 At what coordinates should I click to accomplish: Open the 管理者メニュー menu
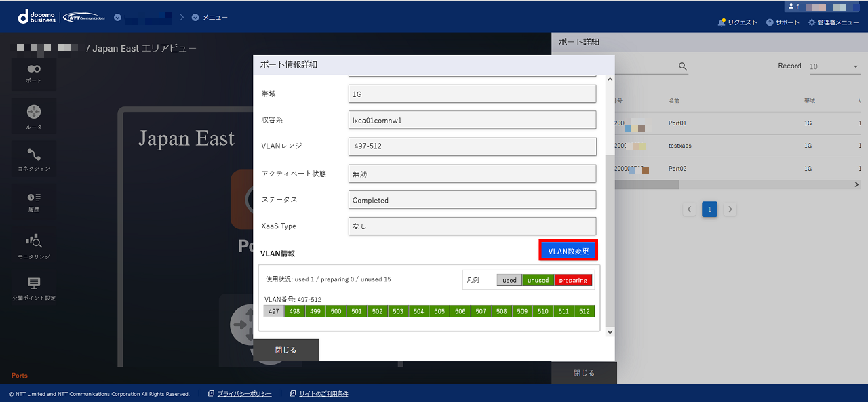point(833,22)
